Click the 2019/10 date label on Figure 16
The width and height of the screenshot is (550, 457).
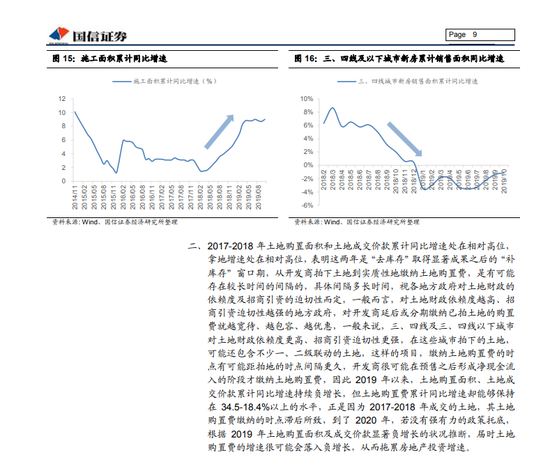click(504, 181)
